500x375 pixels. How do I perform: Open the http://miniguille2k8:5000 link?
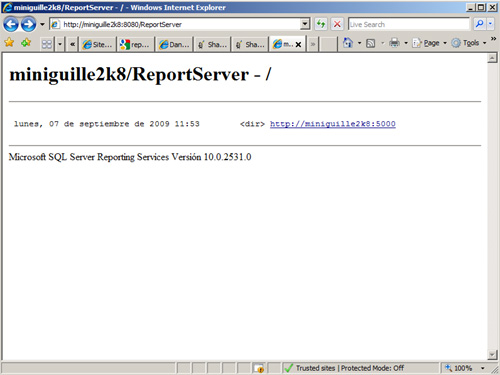click(x=333, y=124)
